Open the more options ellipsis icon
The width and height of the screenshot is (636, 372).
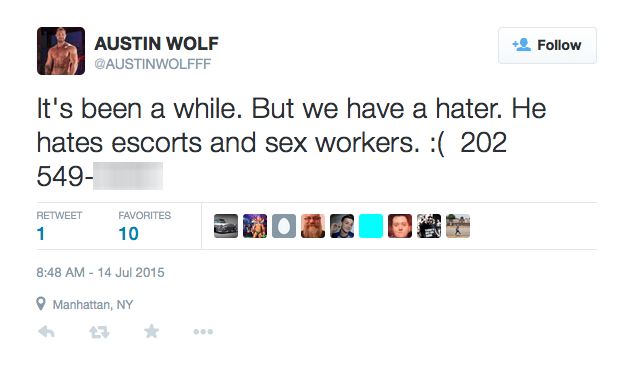(203, 332)
